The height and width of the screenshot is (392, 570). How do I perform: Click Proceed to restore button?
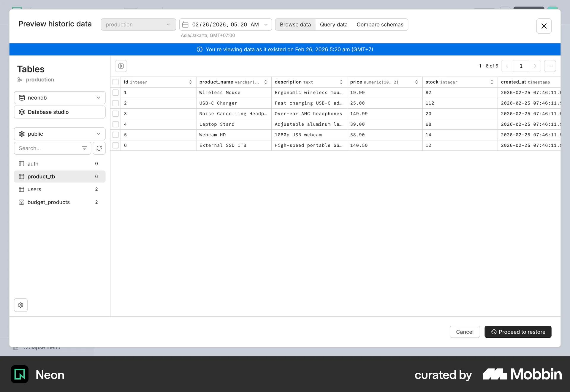[x=518, y=332]
